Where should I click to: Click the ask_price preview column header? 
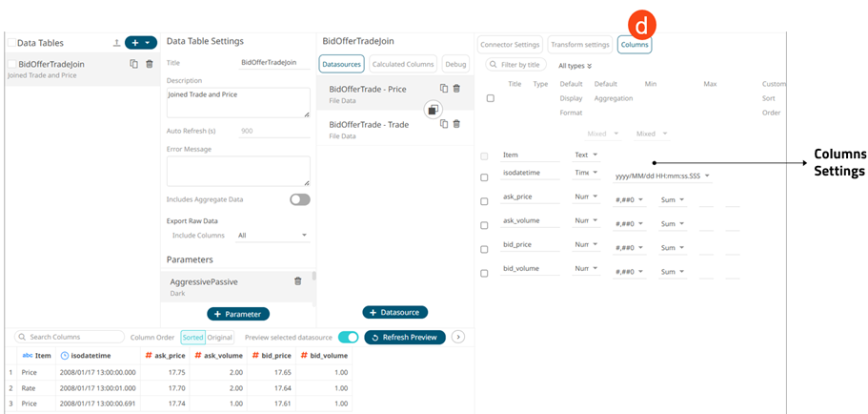point(165,356)
